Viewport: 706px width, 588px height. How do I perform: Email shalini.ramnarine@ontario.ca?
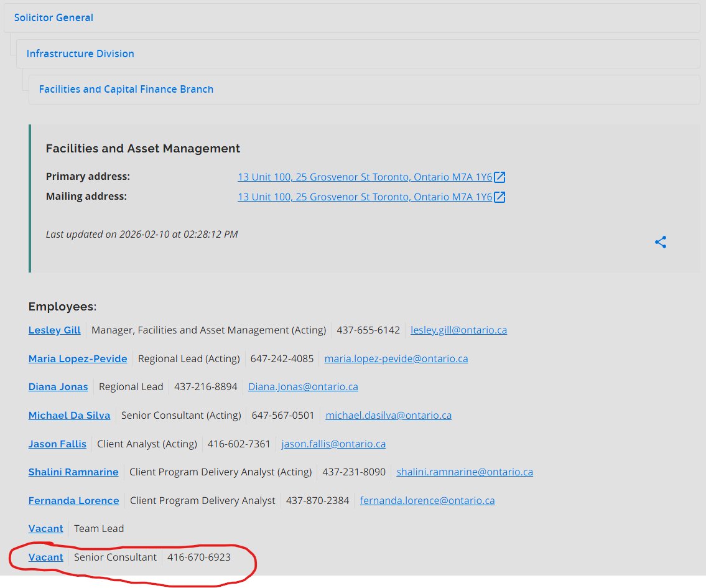click(x=465, y=472)
